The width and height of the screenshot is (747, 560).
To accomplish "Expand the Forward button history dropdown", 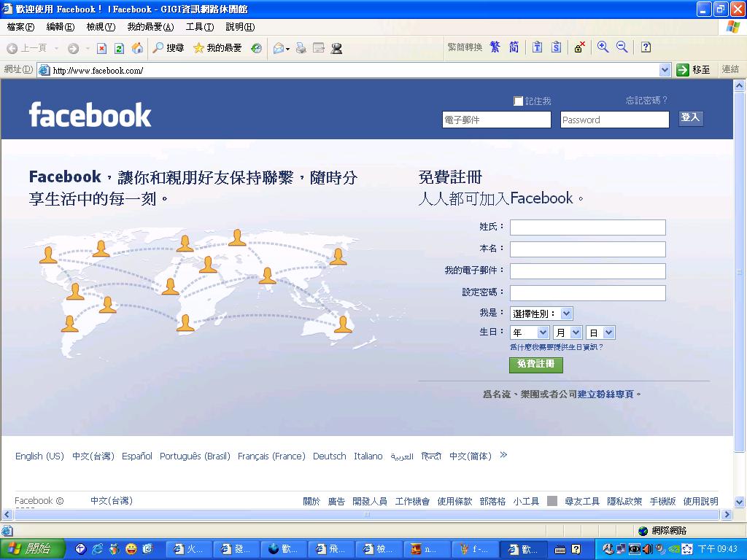I will pos(88,48).
